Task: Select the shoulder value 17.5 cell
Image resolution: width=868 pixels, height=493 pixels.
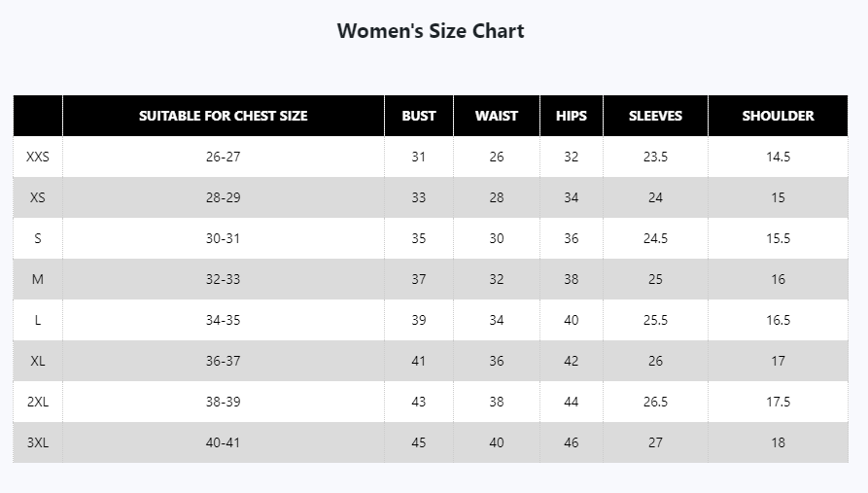Action: pyautogui.click(x=778, y=402)
